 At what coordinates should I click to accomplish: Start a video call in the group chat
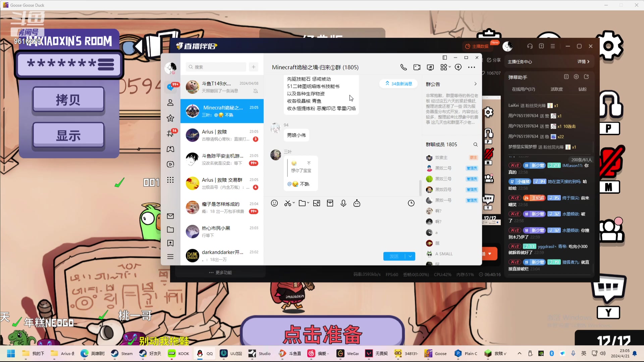click(x=417, y=67)
